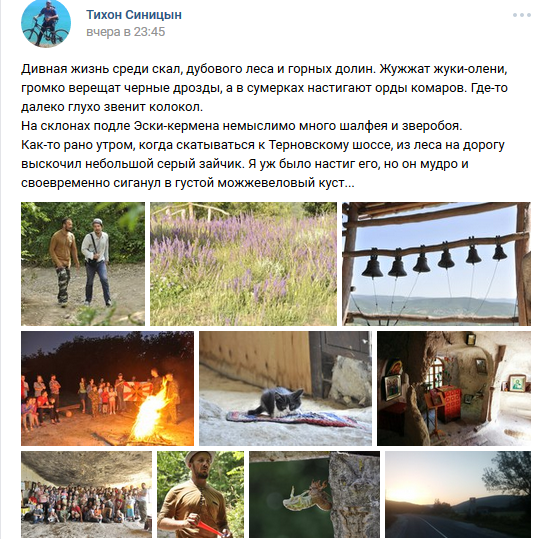
Task: Open the sunset road photo
Action: [x=458, y=494]
